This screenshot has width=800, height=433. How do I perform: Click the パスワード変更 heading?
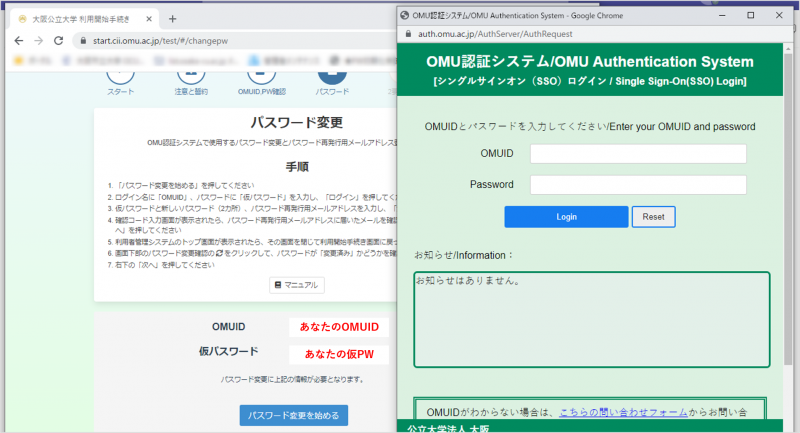(296, 122)
